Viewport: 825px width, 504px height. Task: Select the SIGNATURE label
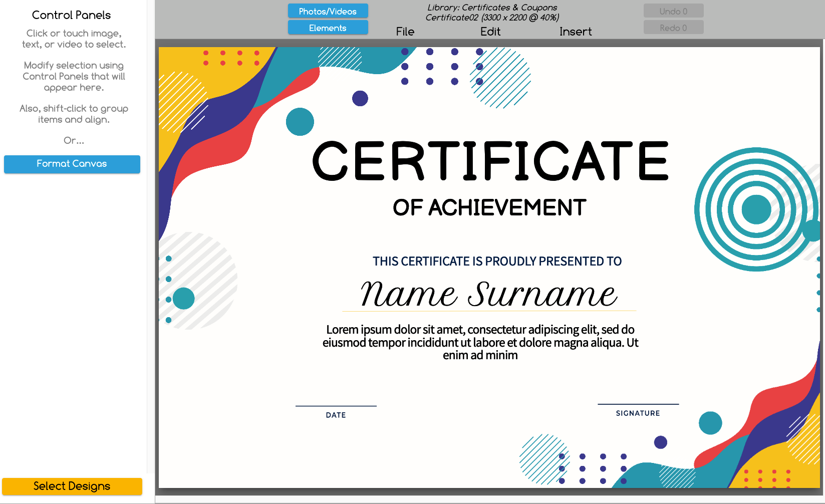point(638,413)
